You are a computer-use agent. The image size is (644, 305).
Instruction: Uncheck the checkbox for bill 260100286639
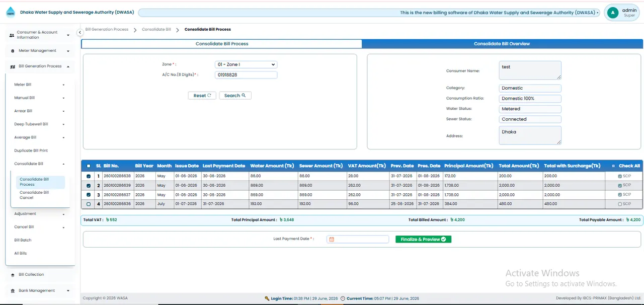coord(89,186)
